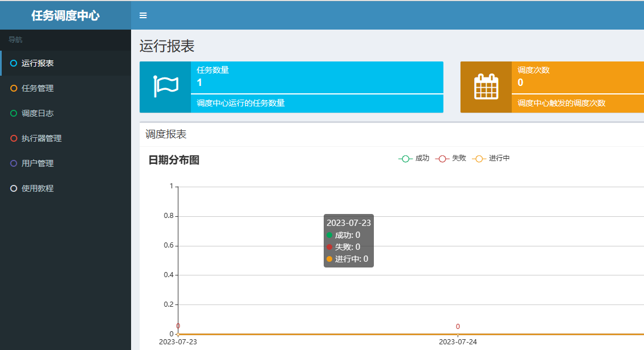Viewport: 644px width, 350px height.
Task: Click the blue circle icon beside 运行报表
Action: point(14,63)
